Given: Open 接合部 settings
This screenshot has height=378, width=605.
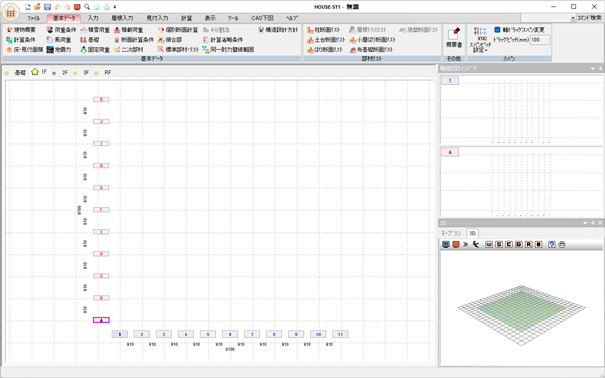Looking at the screenshot, I should coord(170,40).
